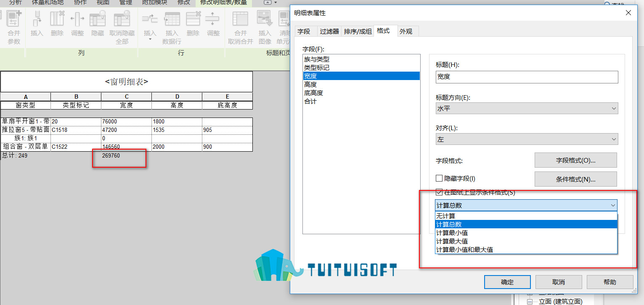Click the 插入数据行 icon
The width and height of the screenshot is (644, 305).
tap(172, 19)
